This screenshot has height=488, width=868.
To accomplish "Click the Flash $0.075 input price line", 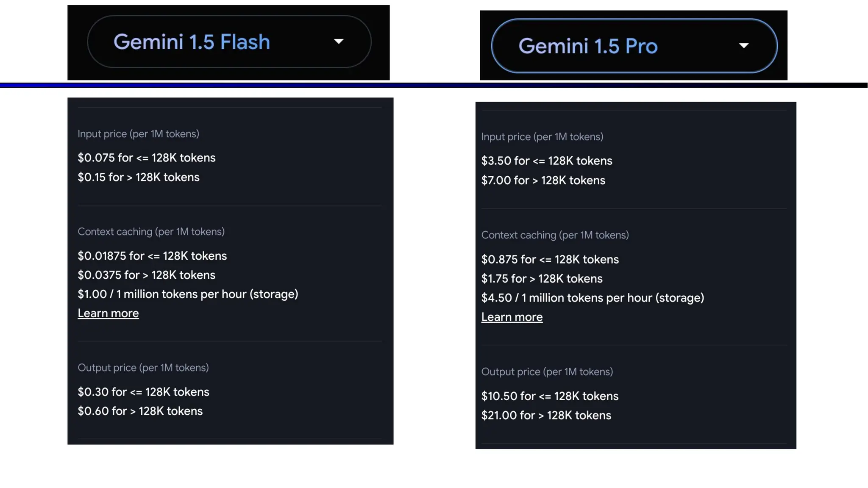I will 146,158.
